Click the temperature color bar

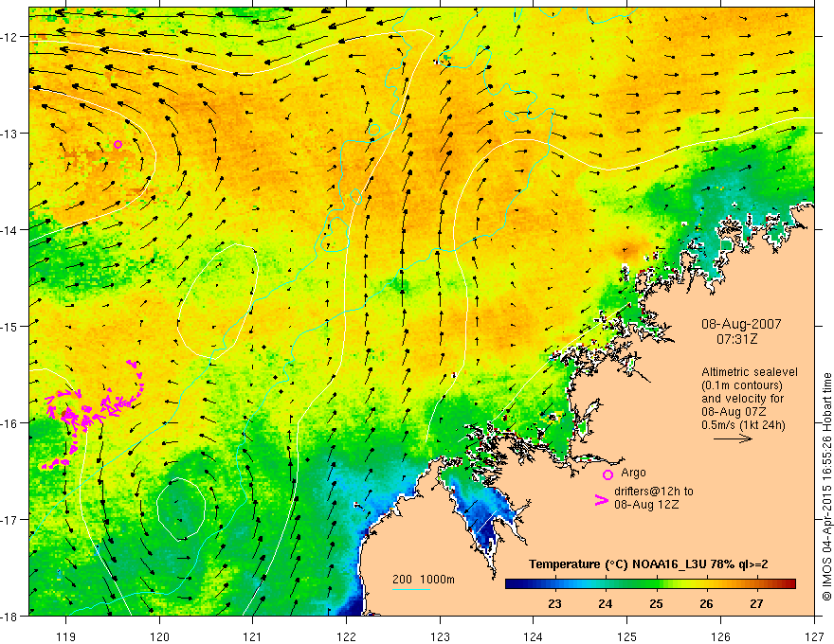point(650,583)
